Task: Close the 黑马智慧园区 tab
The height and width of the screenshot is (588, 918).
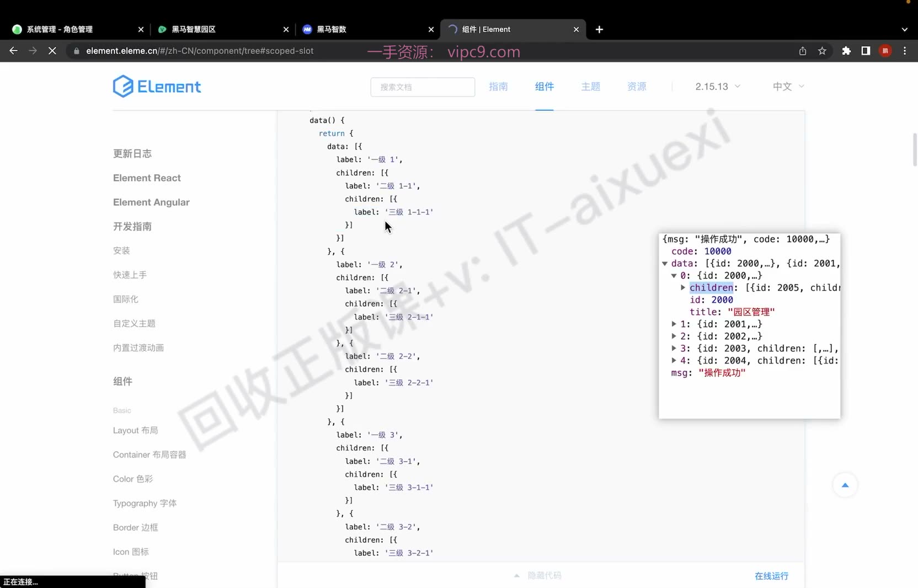Action: 286,29
